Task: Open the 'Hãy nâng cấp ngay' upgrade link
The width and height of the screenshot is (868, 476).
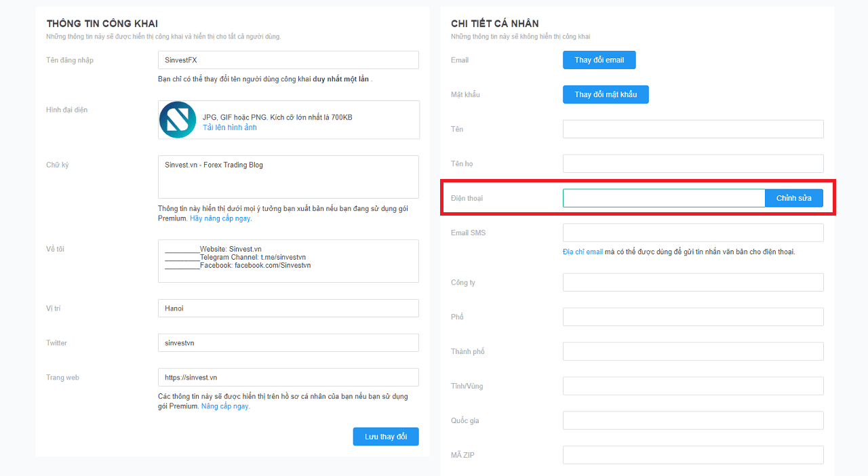Action: 220,218
